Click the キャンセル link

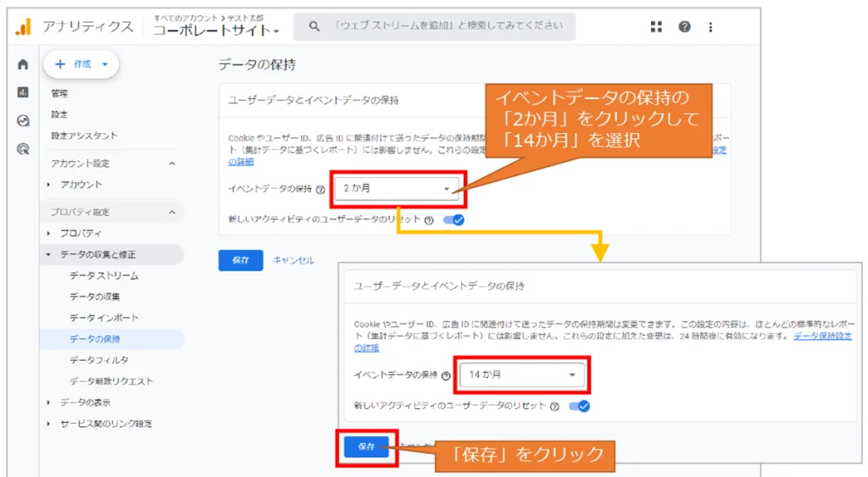tap(293, 260)
